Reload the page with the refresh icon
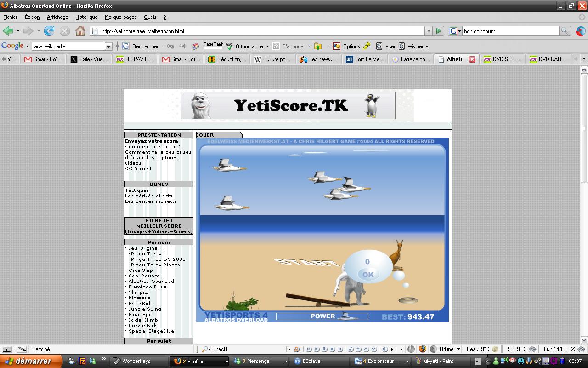 49,31
